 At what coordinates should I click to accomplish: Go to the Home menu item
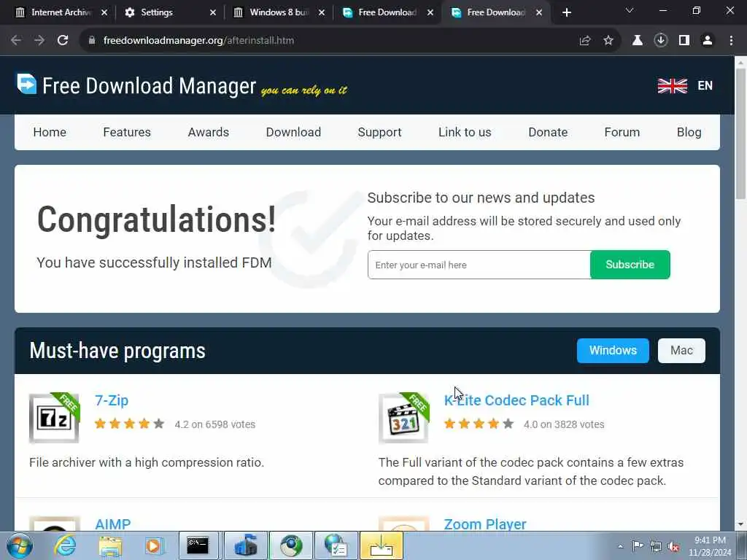coord(50,133)
